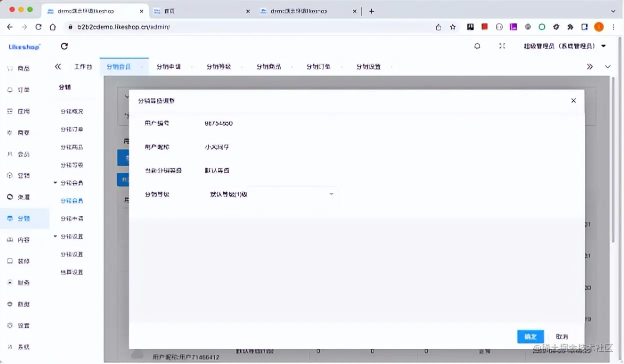Image resolution: width=624 pixels, height=364 pixels.
Task: Collapse the submenu with the double-left arrow
Action: 58,66
